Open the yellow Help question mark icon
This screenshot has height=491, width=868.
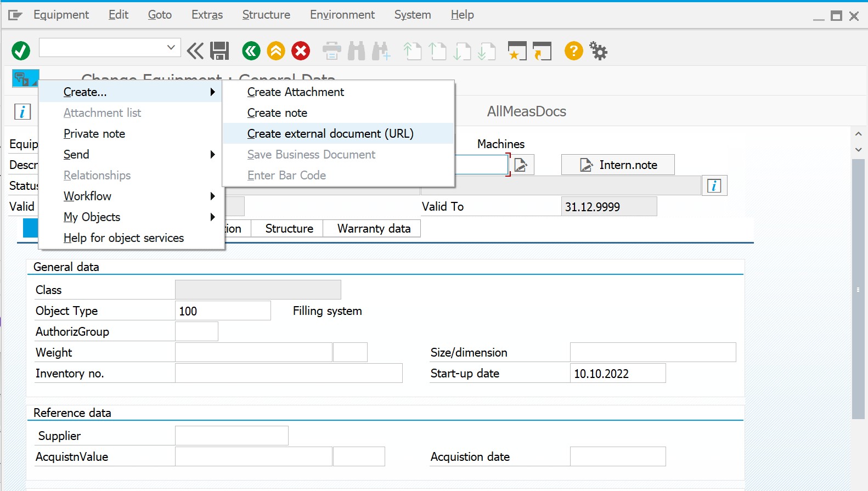point(573,51)
